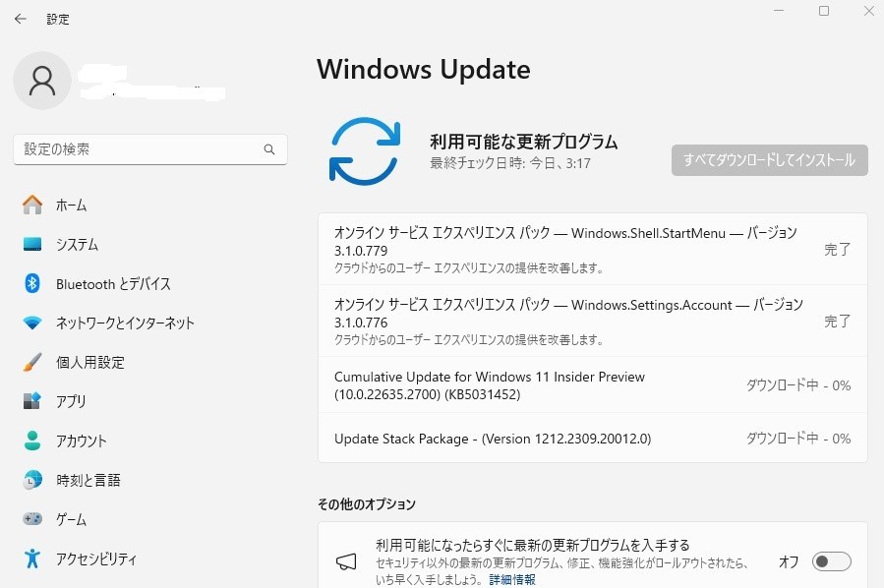Click the network Wi-Fi icon in sidebar

pos(32,323)
